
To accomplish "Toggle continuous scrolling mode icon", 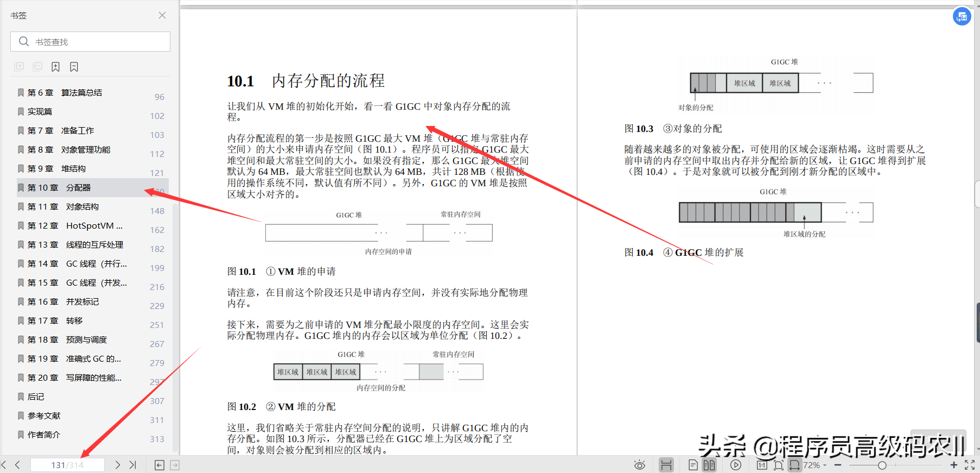I will 666,465.
